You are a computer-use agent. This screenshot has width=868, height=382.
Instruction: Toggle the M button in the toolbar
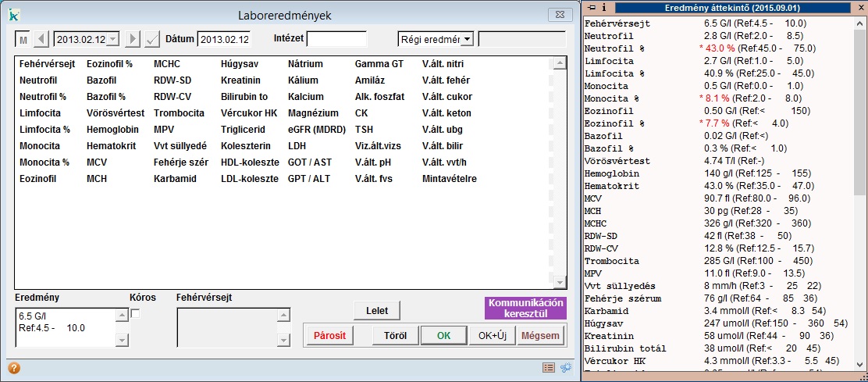point(23,39)
